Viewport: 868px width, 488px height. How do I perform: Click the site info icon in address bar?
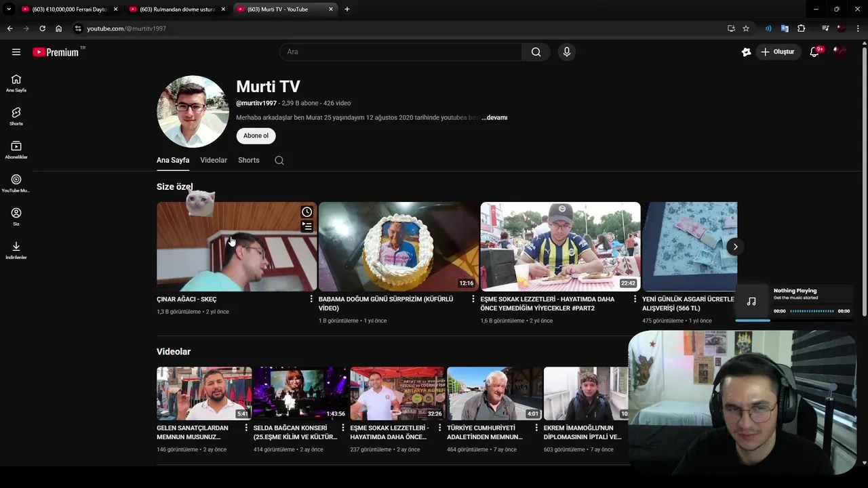78,28
